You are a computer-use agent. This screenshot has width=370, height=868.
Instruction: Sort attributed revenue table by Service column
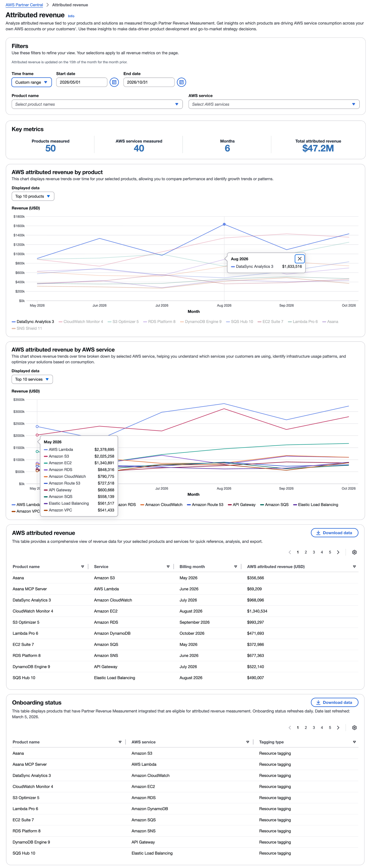click(x=168, y=567)
